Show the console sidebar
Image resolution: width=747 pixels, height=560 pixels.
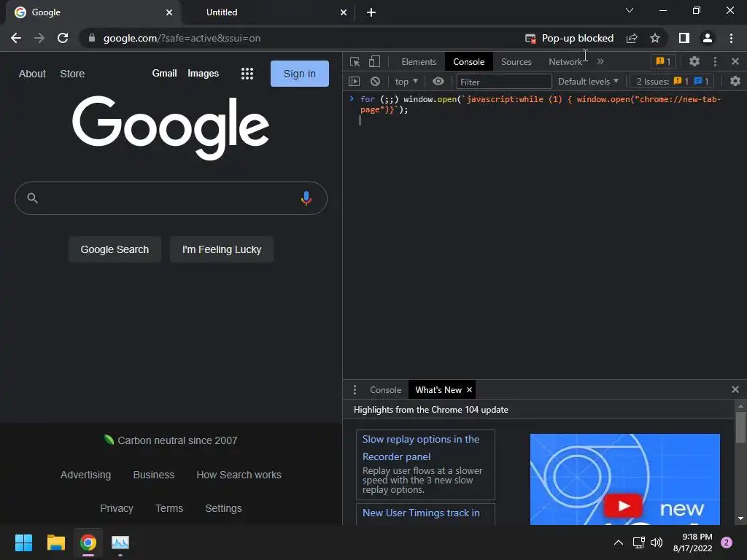pyautogui.click(x=354, y=82)
